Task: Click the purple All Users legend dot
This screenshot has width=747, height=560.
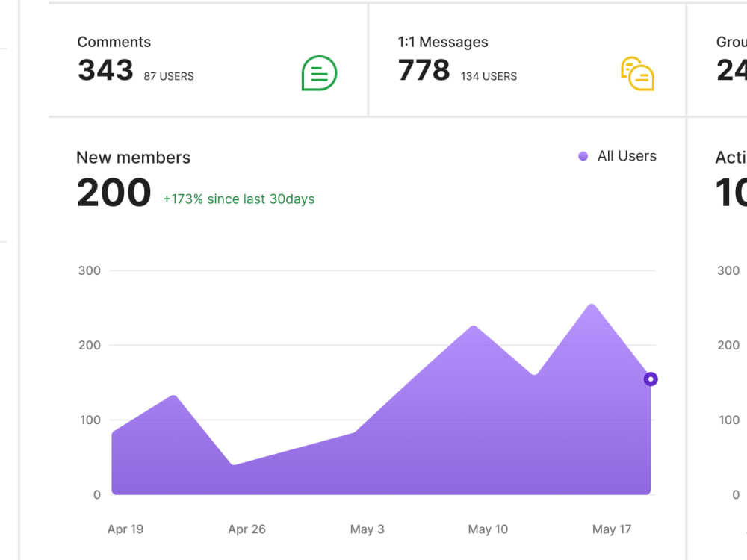Action: (583, 156)
